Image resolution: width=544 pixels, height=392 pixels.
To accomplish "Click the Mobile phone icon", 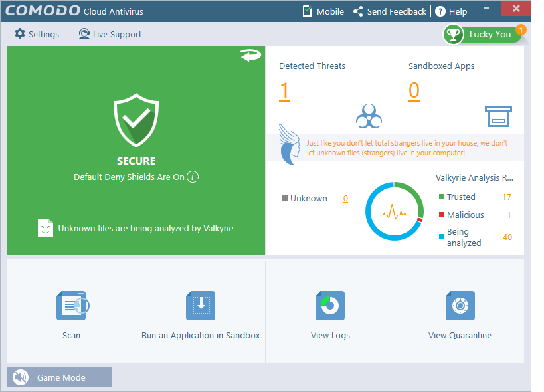I will tap(307, 11).
